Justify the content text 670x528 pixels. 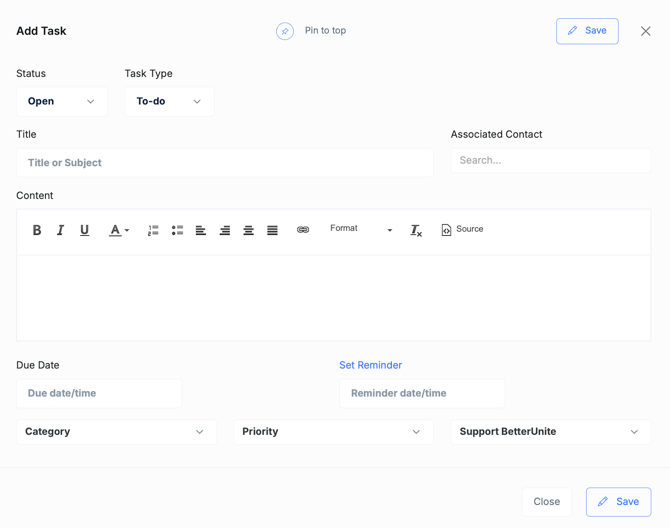[272, 230]
